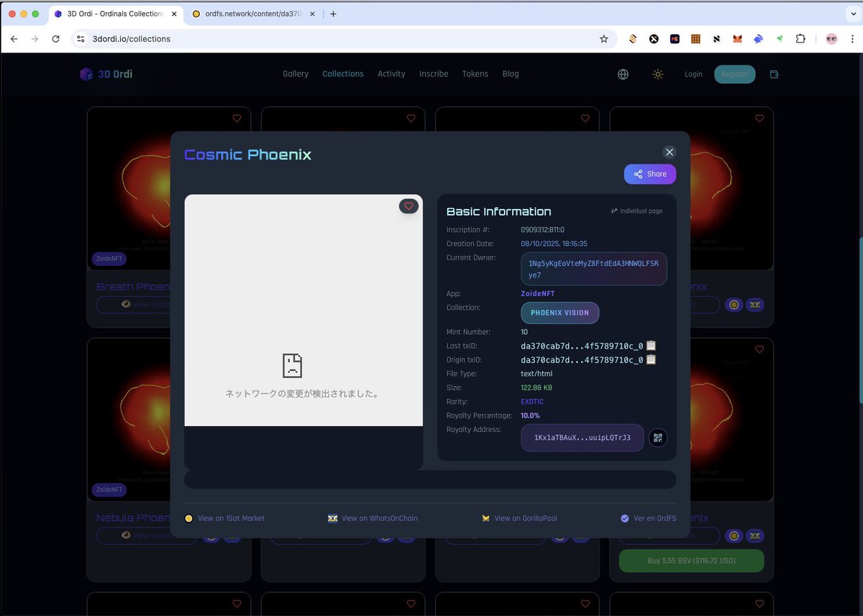Click the MetaMask fox extension icon
Screen dimensions: 863x616
[737, 39]
